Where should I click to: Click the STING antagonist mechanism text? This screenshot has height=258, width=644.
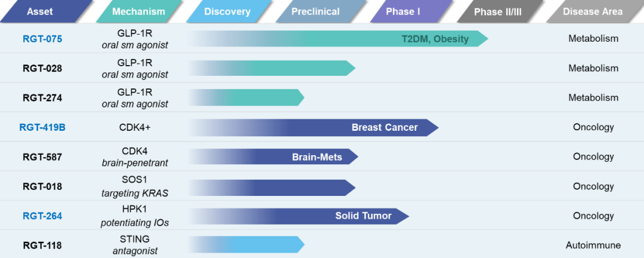pyautogui.click(x=135, y=245)
